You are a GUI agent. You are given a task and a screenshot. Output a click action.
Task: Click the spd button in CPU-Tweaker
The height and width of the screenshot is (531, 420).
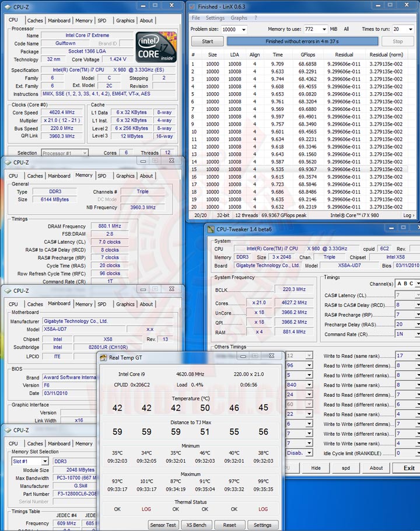point(345,468)
